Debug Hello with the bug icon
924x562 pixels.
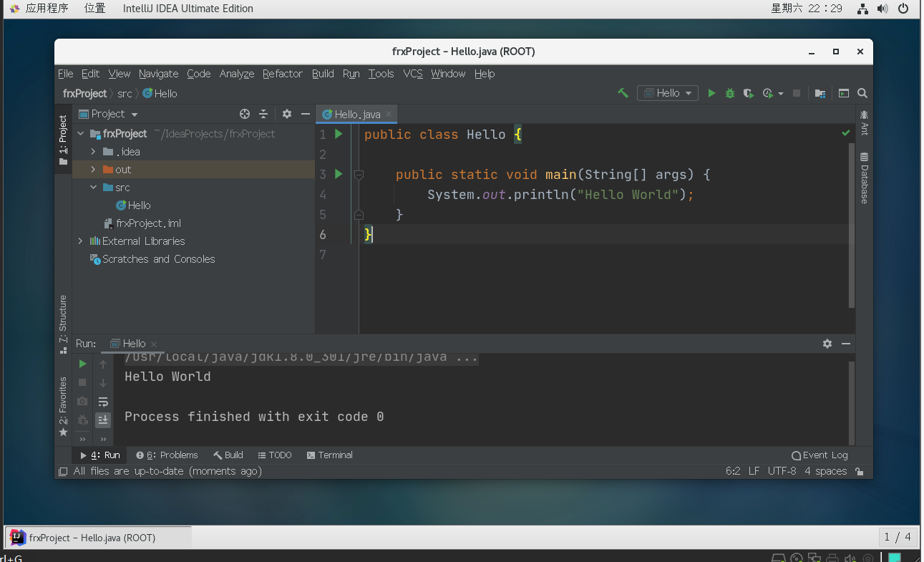pyautogui.click(x=730, y=93)
